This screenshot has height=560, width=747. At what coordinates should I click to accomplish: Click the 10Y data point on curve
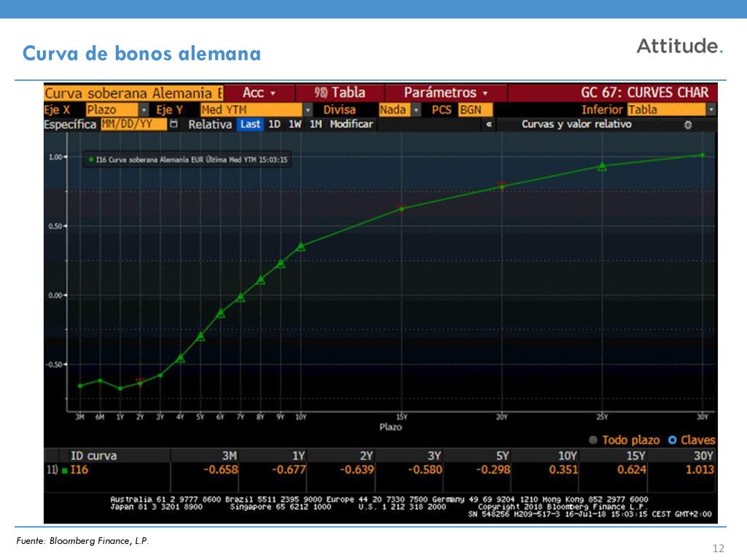tap(301, 246)
